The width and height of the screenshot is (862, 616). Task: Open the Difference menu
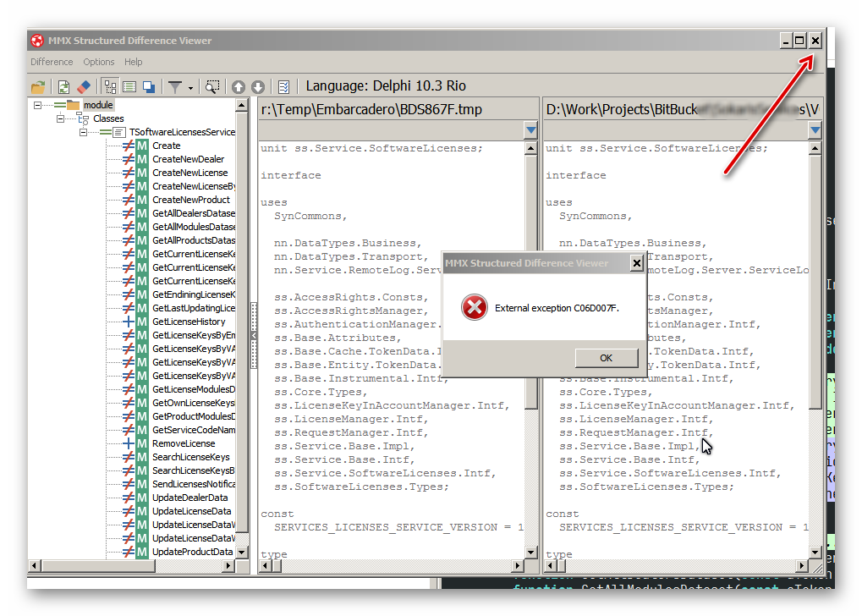coord(52,62)
